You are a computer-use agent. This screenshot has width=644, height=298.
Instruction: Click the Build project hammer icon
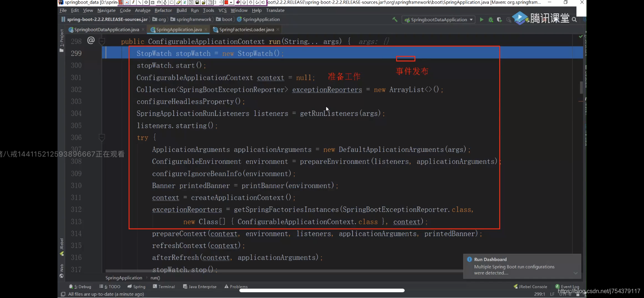click(395, 19)
